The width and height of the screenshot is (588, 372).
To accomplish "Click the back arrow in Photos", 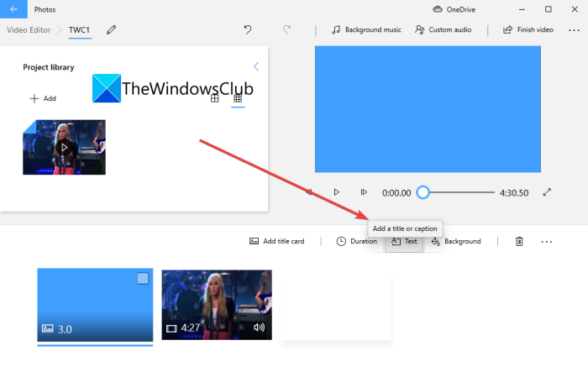I will point(13,9).
